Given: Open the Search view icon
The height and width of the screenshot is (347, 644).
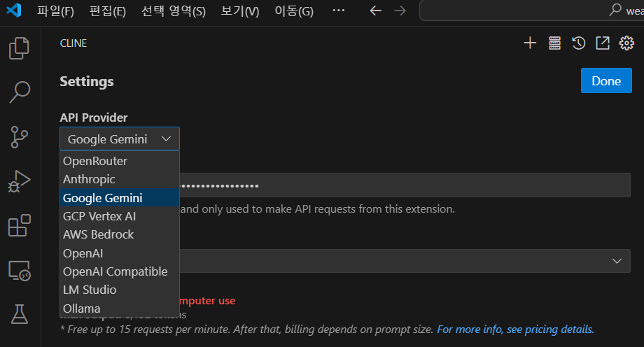Looking at the screenshot, I should point(20,92).
